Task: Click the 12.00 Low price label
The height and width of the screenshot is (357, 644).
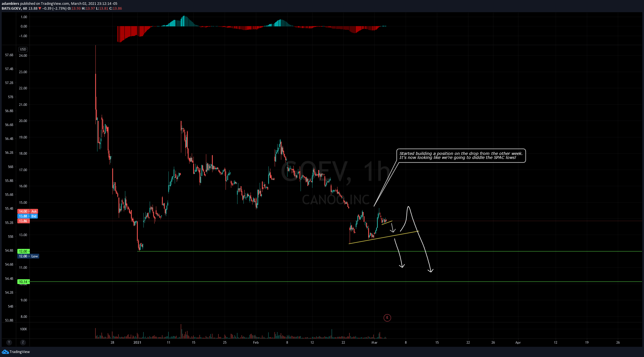Action: [x=28, y=256]
